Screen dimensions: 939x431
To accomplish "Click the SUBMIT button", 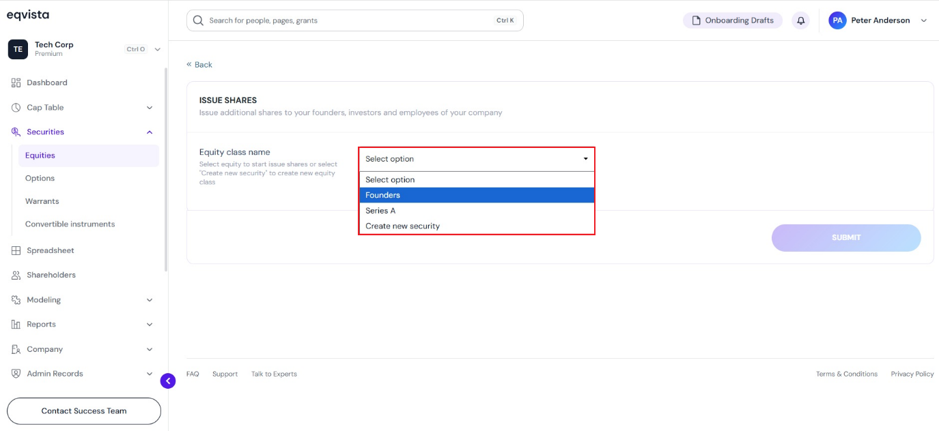I will [x=846, y=238].
